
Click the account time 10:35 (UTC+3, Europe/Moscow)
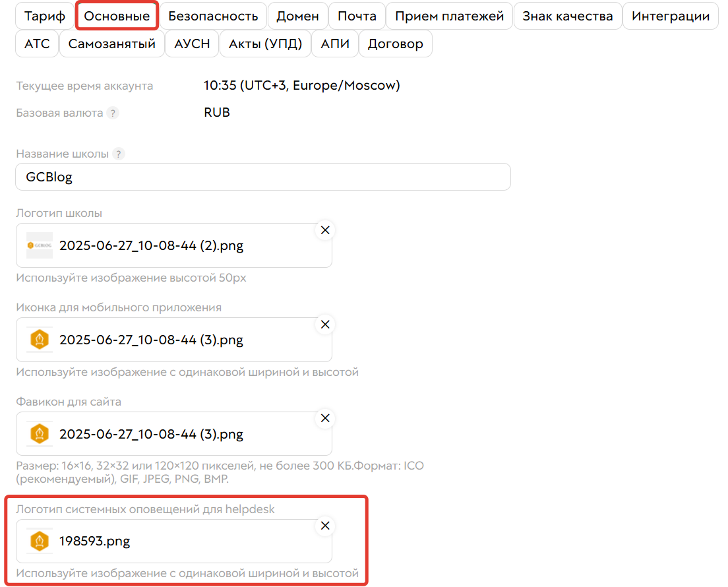pyautogui.click(x=302, y=86)
